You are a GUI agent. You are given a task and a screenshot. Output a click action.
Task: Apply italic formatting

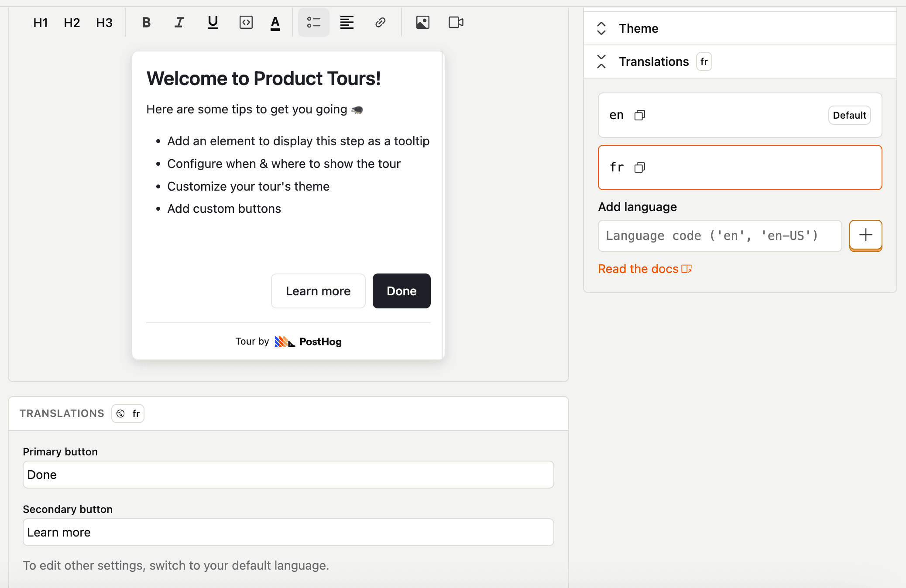point(179,22)
